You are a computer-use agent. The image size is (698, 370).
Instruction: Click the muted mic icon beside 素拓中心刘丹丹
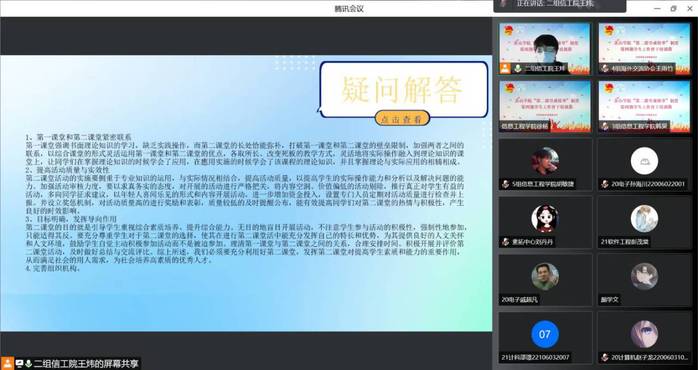pos(505,242)
